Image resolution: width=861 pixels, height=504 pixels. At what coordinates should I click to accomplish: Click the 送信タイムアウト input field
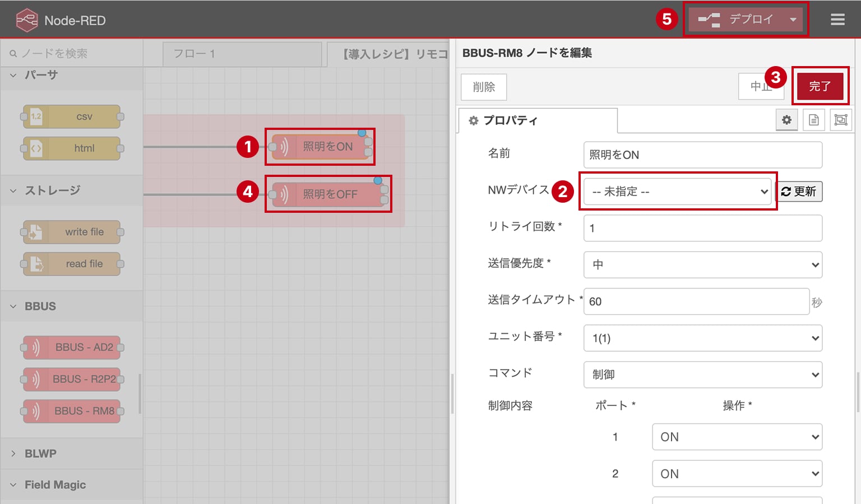tap(697, 301)
